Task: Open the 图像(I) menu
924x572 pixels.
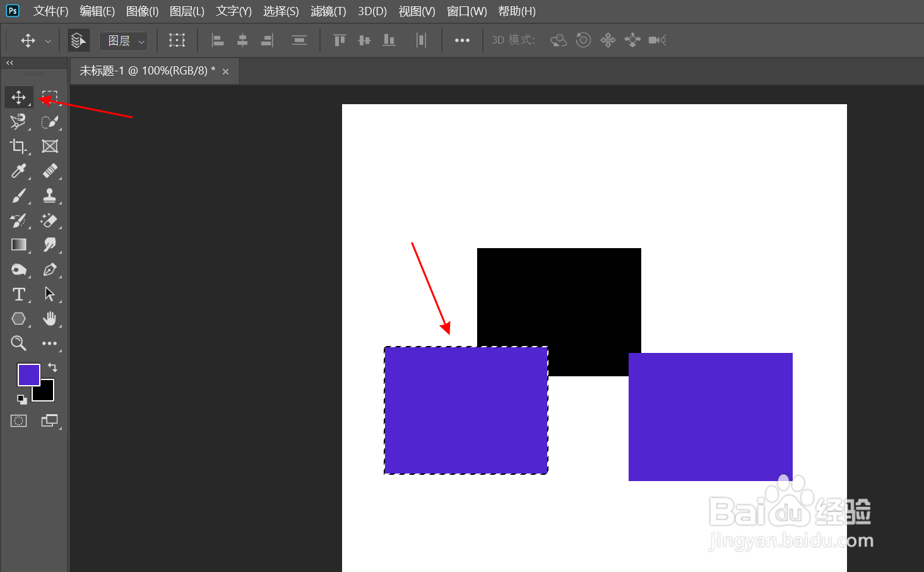Action: pyautogui.click(x=143, y=11)
